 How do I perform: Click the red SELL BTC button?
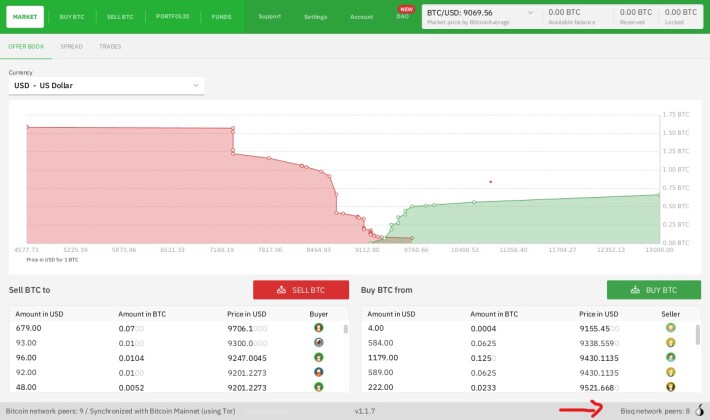(x=301, y=290)
